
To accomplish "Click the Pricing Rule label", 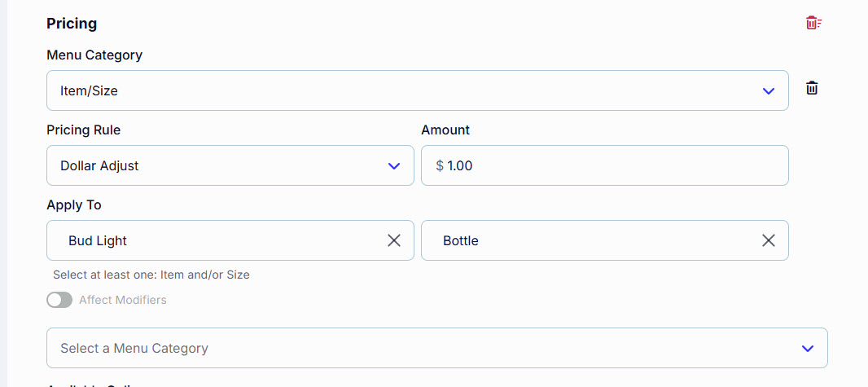I will click(84, 130).
